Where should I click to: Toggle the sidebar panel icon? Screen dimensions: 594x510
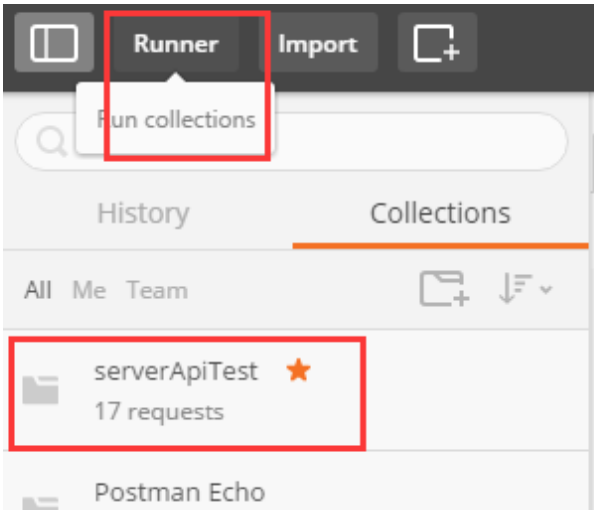pos(54,42)
